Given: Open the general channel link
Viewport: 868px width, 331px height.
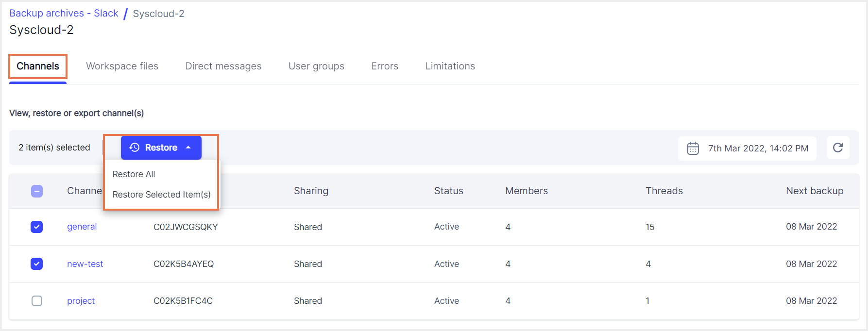Looking at the screenshot, I should coord(82,227).
